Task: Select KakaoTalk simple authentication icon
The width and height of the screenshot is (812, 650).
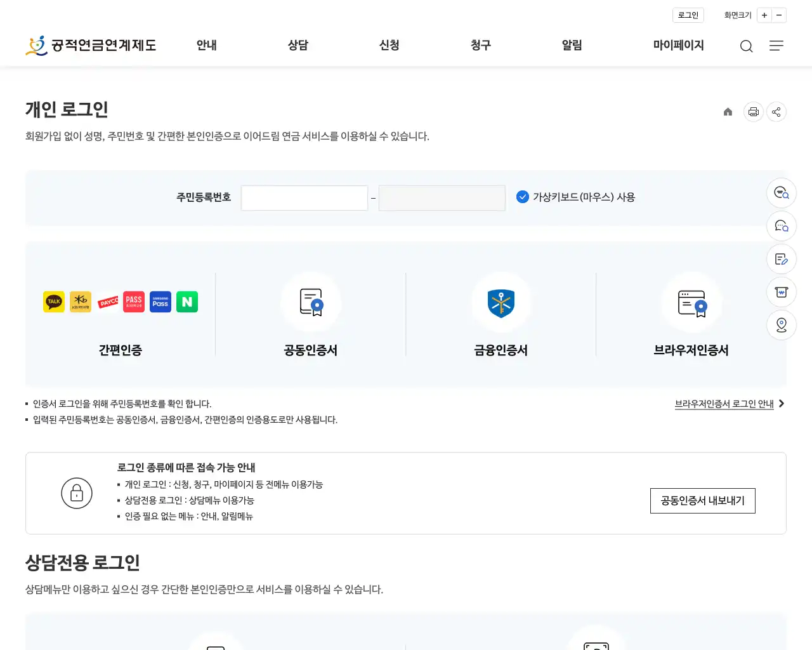Action: pos(53,302)
